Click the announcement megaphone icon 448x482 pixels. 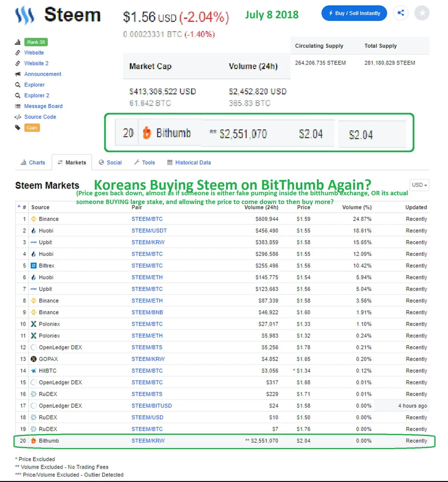(x=18, y=74)
